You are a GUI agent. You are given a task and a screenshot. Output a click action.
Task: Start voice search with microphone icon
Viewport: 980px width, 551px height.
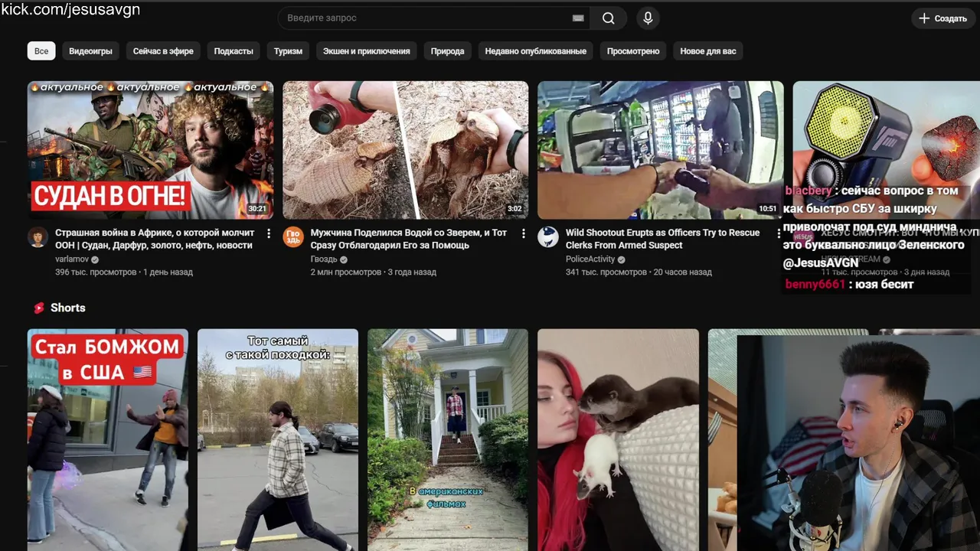coord(648,18)
